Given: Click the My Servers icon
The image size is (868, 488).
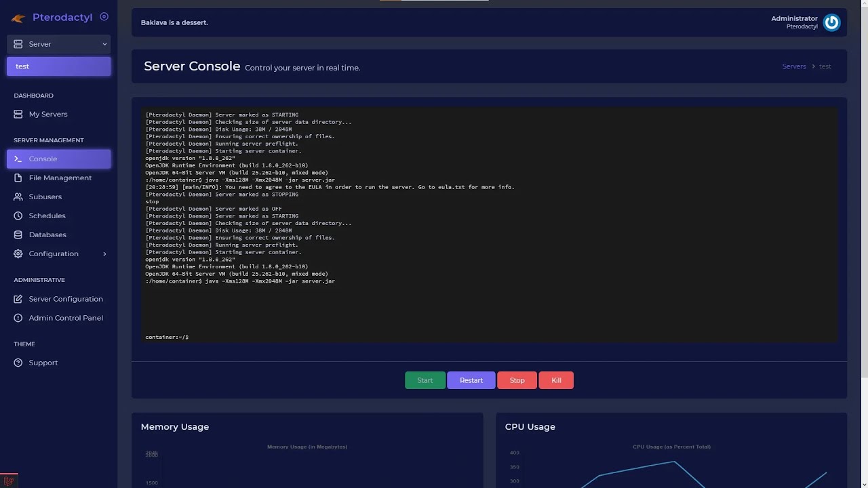Looking at the screenshot, I should pos(18,115).
